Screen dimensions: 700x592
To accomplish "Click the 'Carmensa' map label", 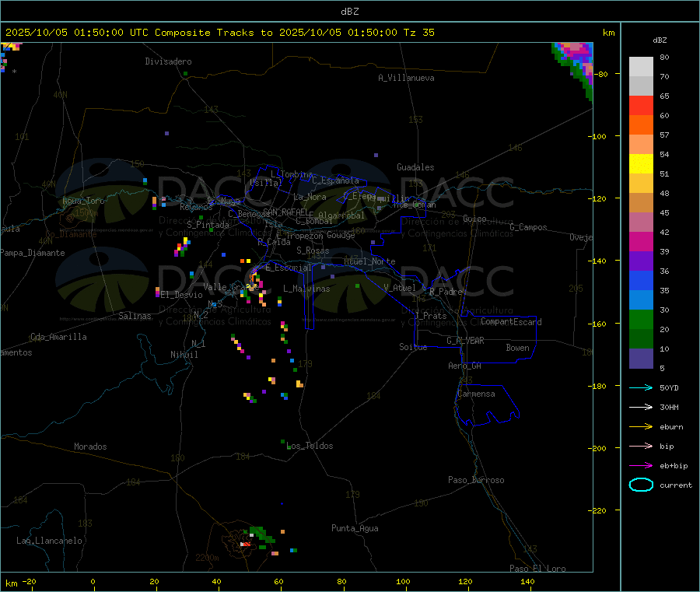I will 476,394.
